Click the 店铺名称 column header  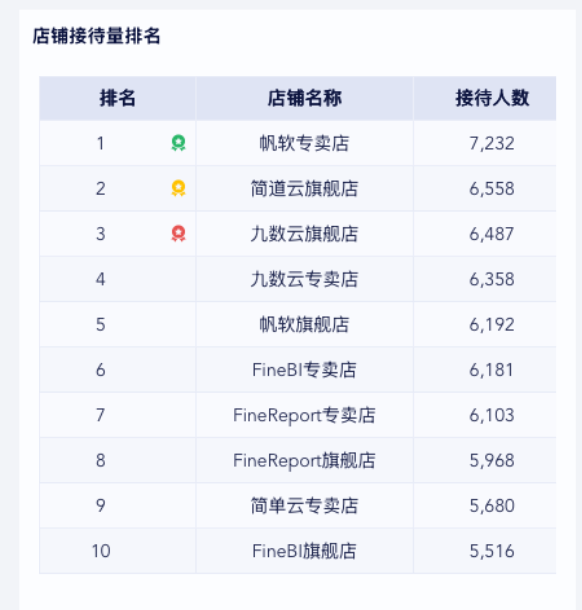(305, 98)
